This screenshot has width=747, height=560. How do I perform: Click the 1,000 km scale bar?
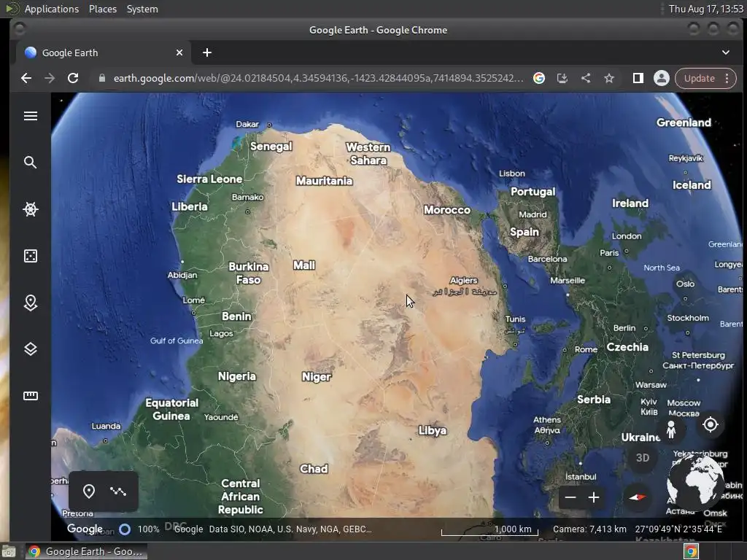[489, 529]
